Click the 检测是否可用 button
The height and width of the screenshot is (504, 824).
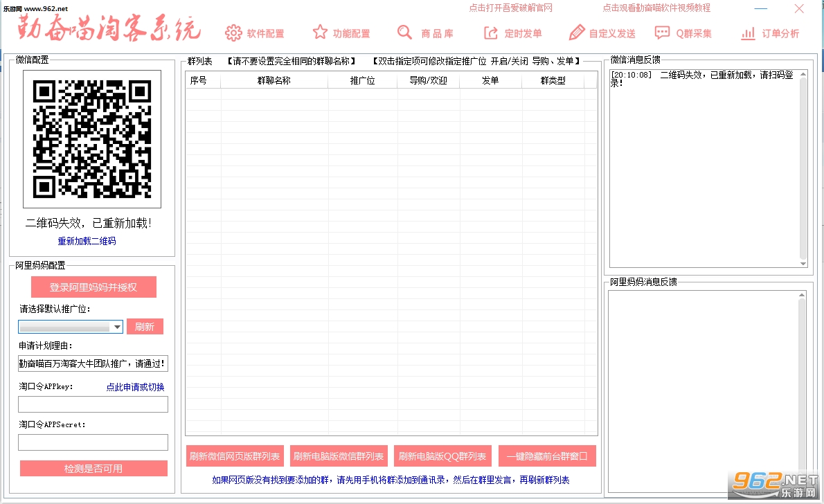pos(93,468)
